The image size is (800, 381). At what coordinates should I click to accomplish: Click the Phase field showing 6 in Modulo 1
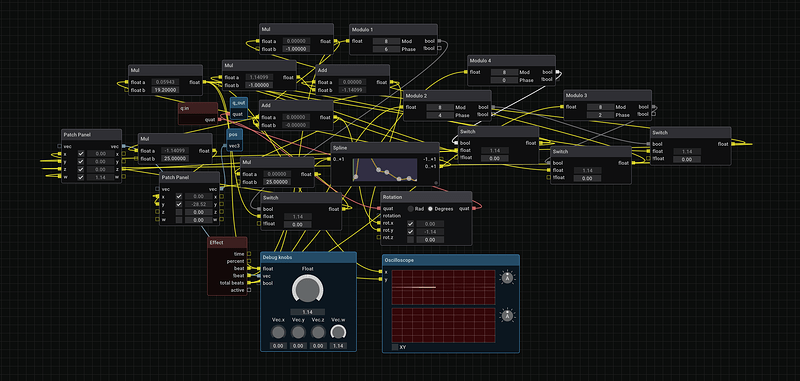pyautogui.click(x=386, y=49)
